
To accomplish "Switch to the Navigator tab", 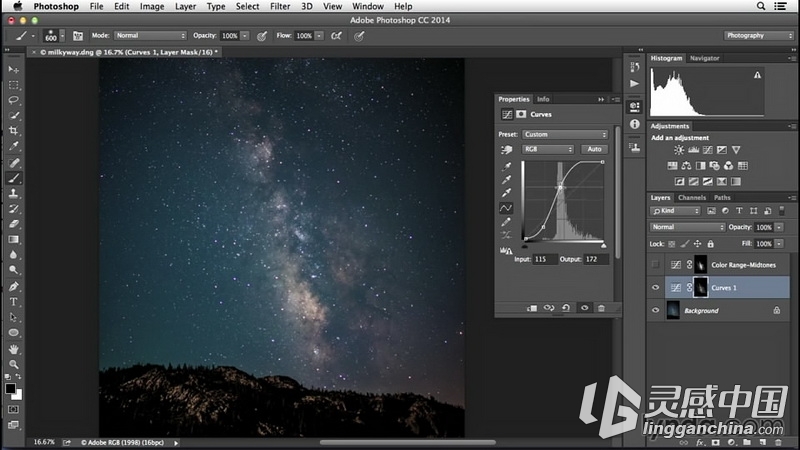I will tap(704, 58).
